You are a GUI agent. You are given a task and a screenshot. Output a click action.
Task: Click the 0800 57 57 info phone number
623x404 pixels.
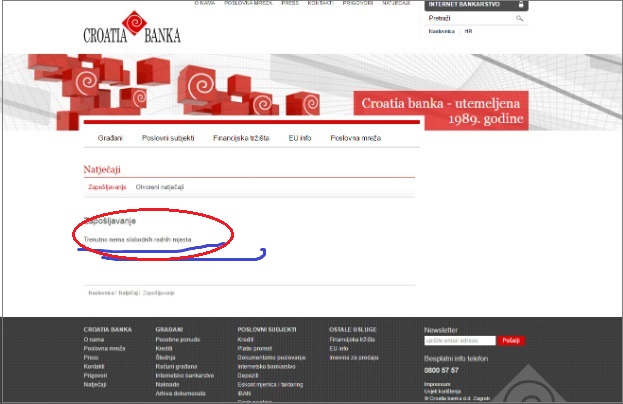(441, 370)
